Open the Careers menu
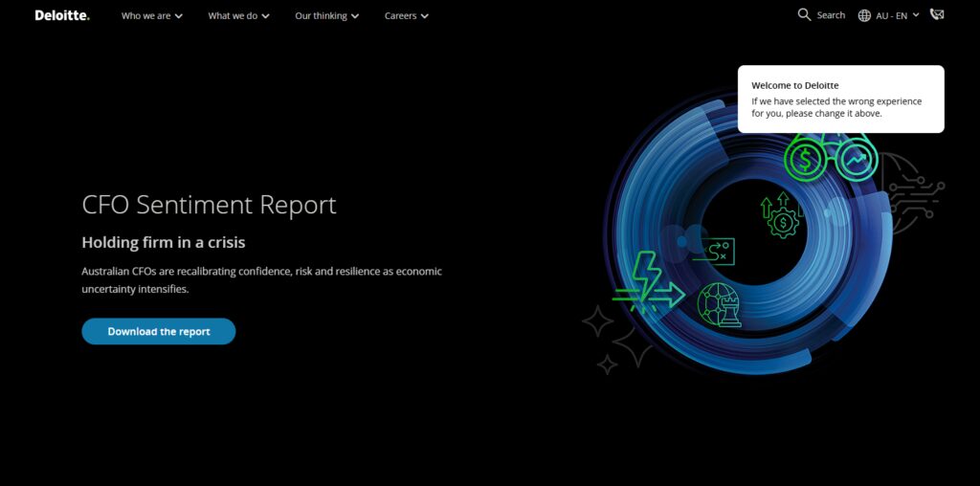Viewport: 980px width, 486px height. coord(401,15)
